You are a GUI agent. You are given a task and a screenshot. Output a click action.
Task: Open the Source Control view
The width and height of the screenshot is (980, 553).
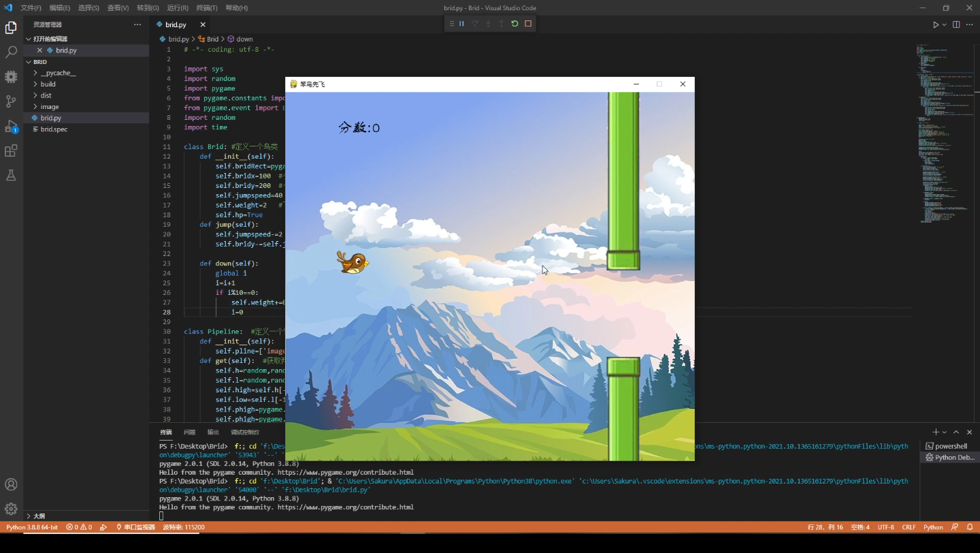click(x=11, y=101)
